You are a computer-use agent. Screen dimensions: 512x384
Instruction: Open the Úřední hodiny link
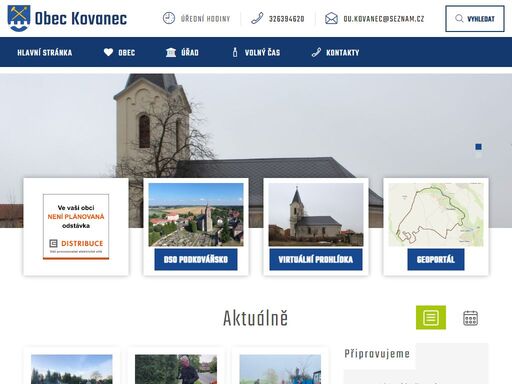point(205,19)
